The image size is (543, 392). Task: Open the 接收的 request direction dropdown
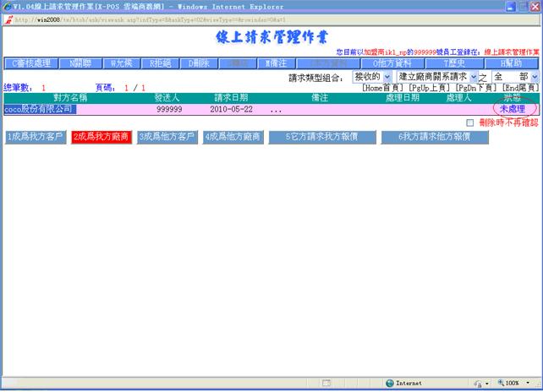(x=371, y=77)
